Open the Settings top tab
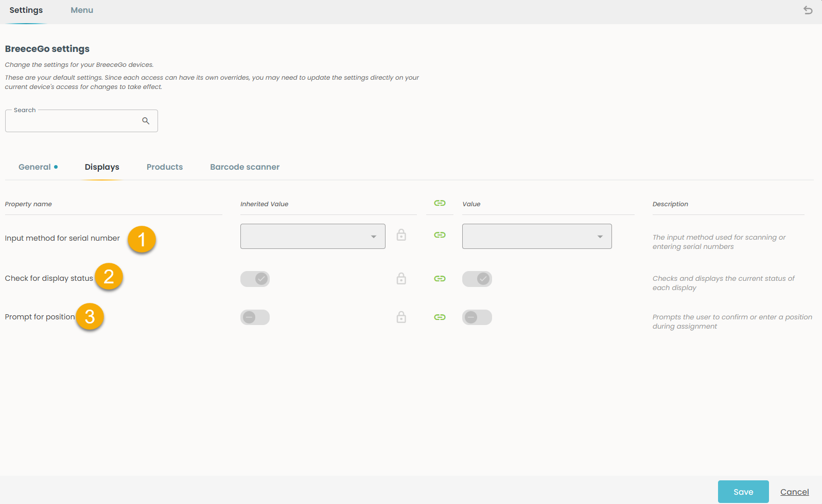This screenshot has width=822, height=504. click(26, 10)
